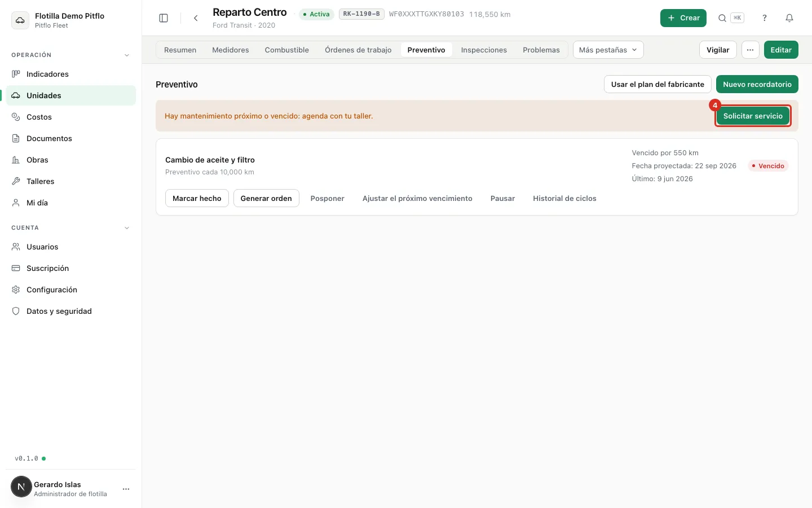Click the Indicadores sidebar icon
This screenshot has height=508, width=812.
point(16,74)
